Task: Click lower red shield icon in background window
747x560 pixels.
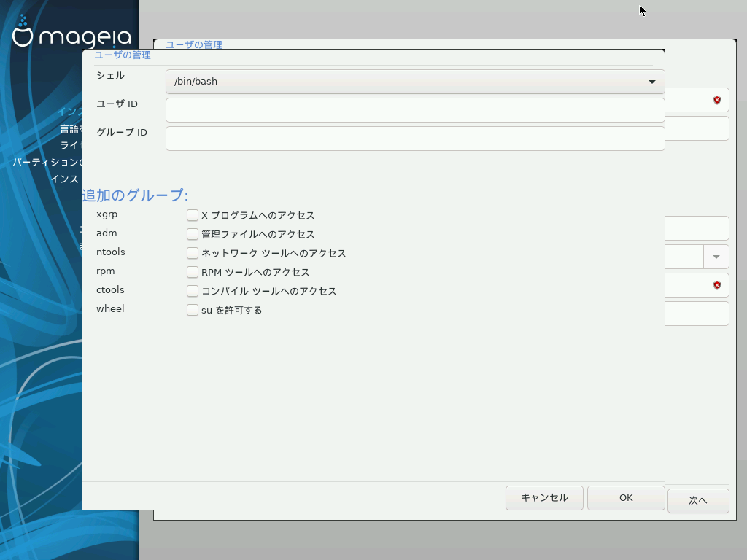Action: click(717, 285)
